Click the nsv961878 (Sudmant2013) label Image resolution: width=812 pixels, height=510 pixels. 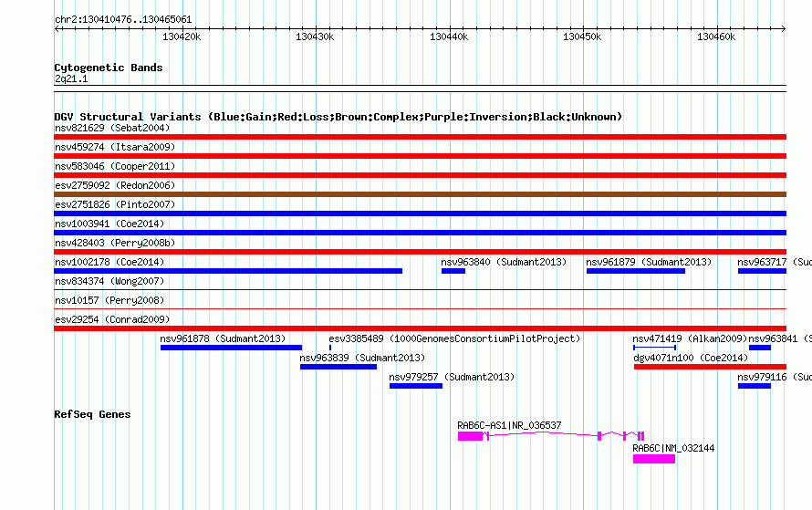pyautogui.click(x=223, y=338)
